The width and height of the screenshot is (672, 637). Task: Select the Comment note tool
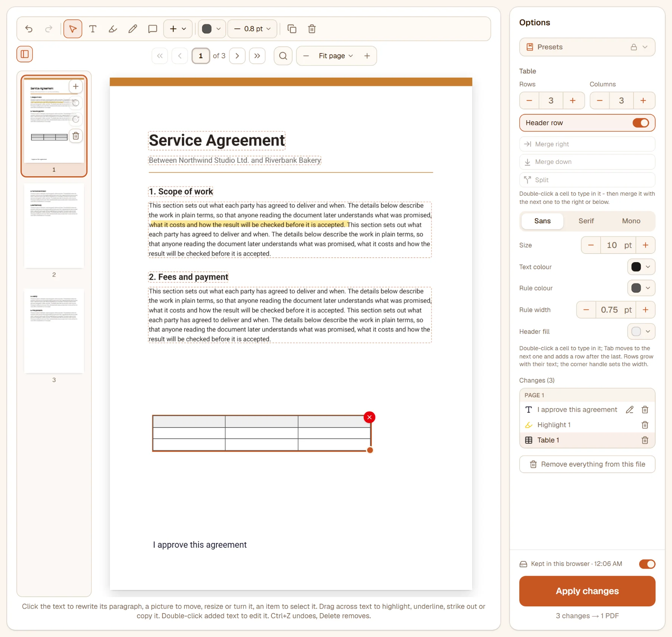(x=152, y=29)
